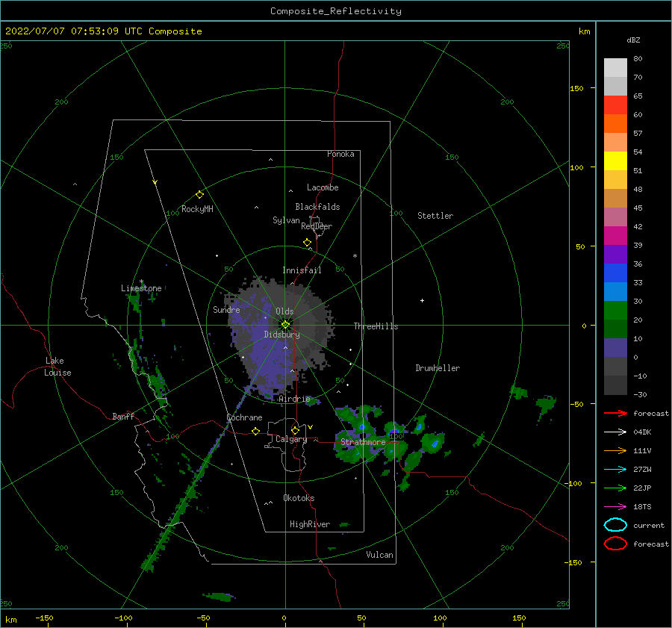The image size is (672, 628).
Task: Click the red forecast arrow legend icon
Action: click(x=615, y=413)
